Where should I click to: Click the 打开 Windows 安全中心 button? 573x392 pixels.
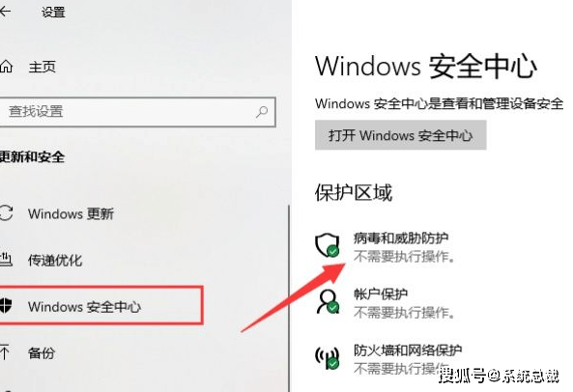click(400, 135)
